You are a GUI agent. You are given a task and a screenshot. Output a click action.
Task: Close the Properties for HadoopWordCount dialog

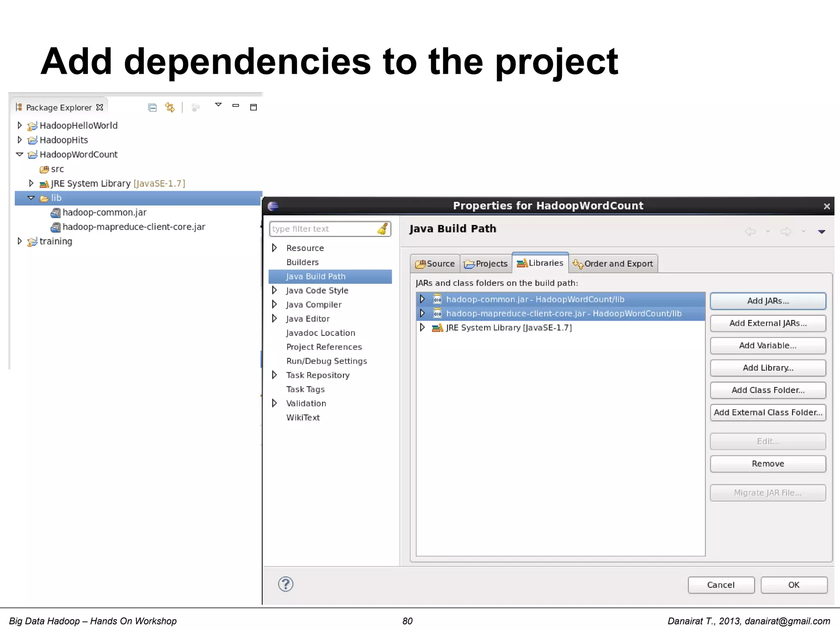(x=827, y=206)
